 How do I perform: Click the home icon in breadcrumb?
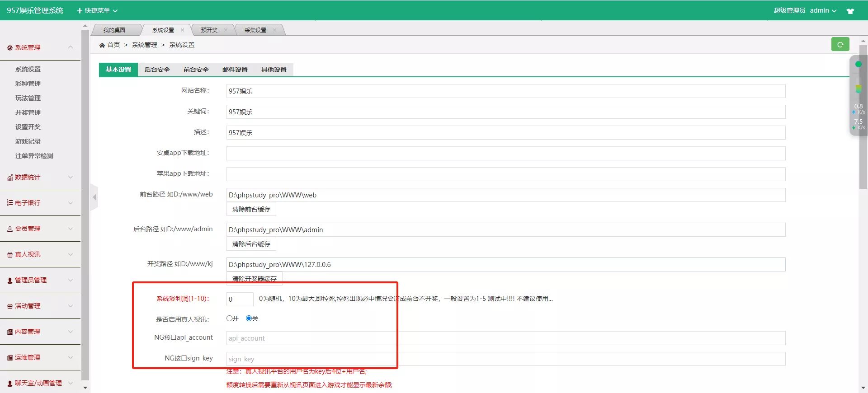coord(102,45)
